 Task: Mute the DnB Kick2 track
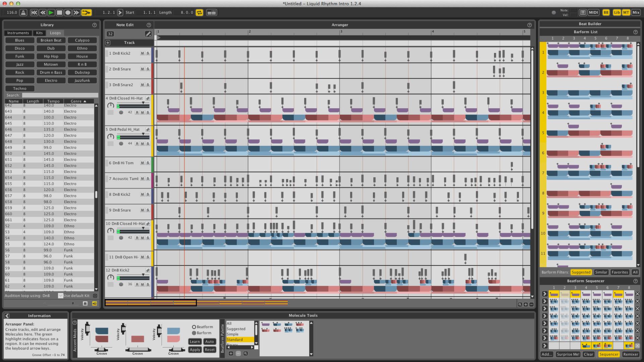[142, 53]
